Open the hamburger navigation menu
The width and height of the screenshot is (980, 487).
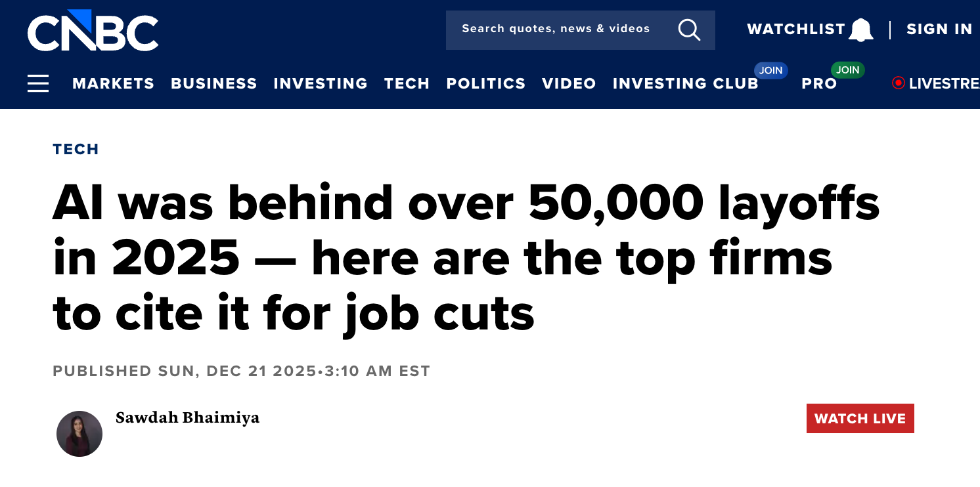(x=38, y=83)
